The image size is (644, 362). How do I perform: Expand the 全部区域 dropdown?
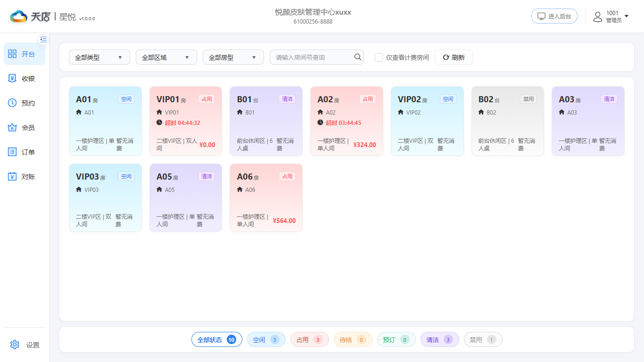[x=166, y=57]
